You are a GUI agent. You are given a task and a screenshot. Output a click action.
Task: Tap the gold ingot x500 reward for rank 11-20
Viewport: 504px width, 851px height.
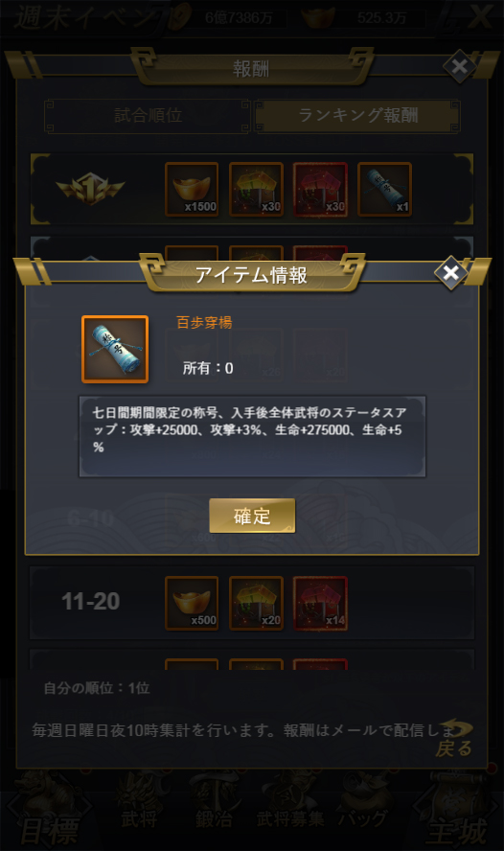click(192, 603)
